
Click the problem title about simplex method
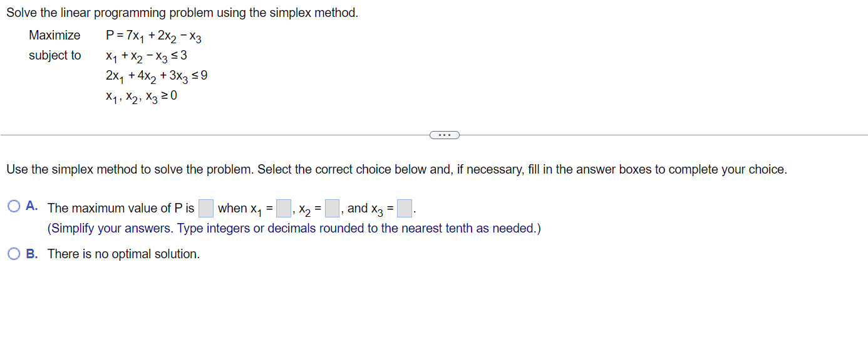click(182, 13)
